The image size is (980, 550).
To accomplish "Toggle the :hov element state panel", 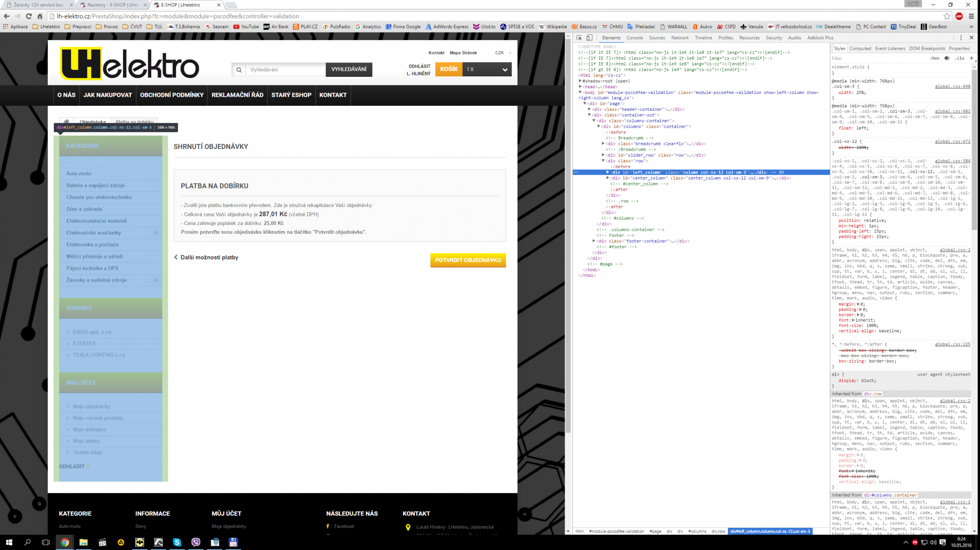I will (x=935, y=58).
